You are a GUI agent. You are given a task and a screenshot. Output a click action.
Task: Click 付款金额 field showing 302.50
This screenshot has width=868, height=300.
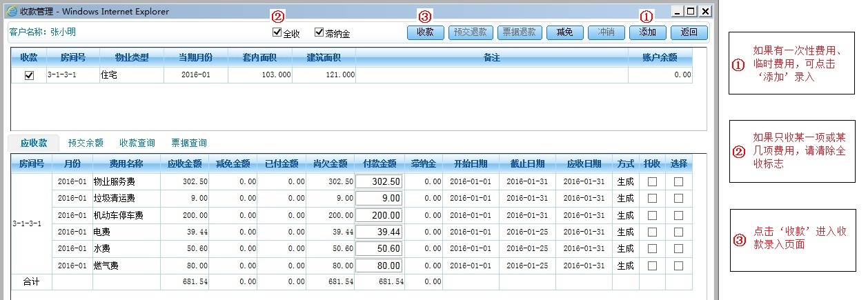tap(379, 181)
